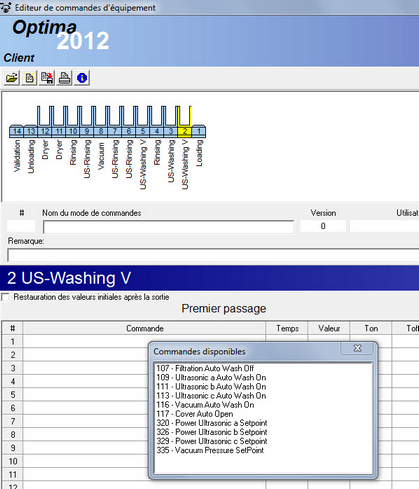Click the Utilisateur field beside Version
This screenshot has width=419, height=489.
coord(384,226)
